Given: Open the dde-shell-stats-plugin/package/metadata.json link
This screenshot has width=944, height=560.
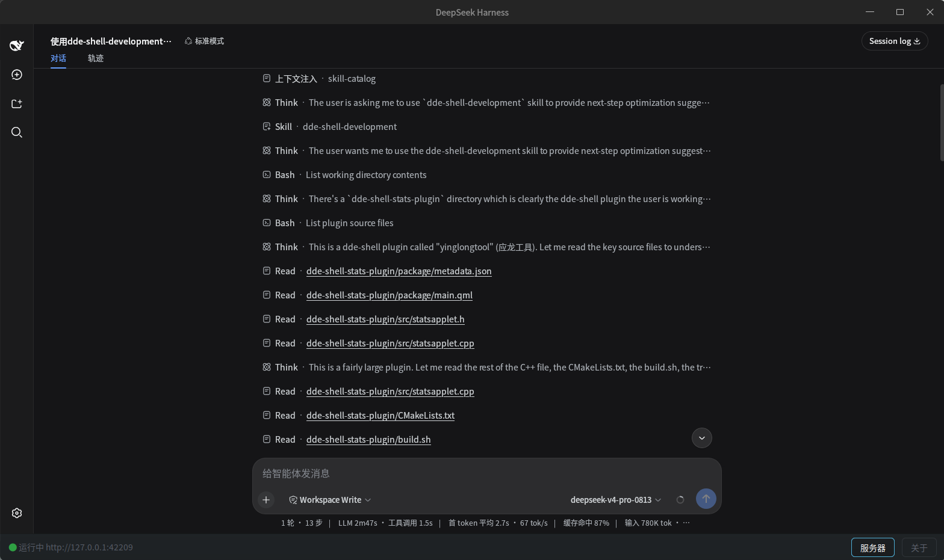Looking at the screenshot, I should pos(399,271).
